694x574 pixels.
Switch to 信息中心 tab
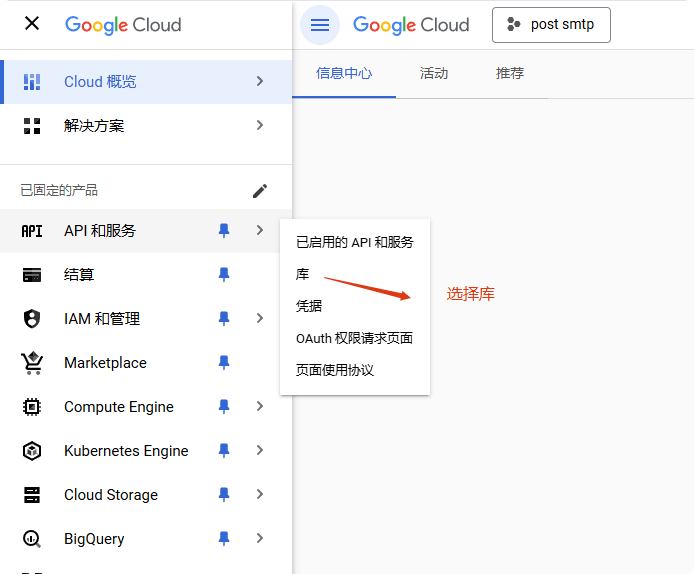pyautogui.click(x=344, y=73)
